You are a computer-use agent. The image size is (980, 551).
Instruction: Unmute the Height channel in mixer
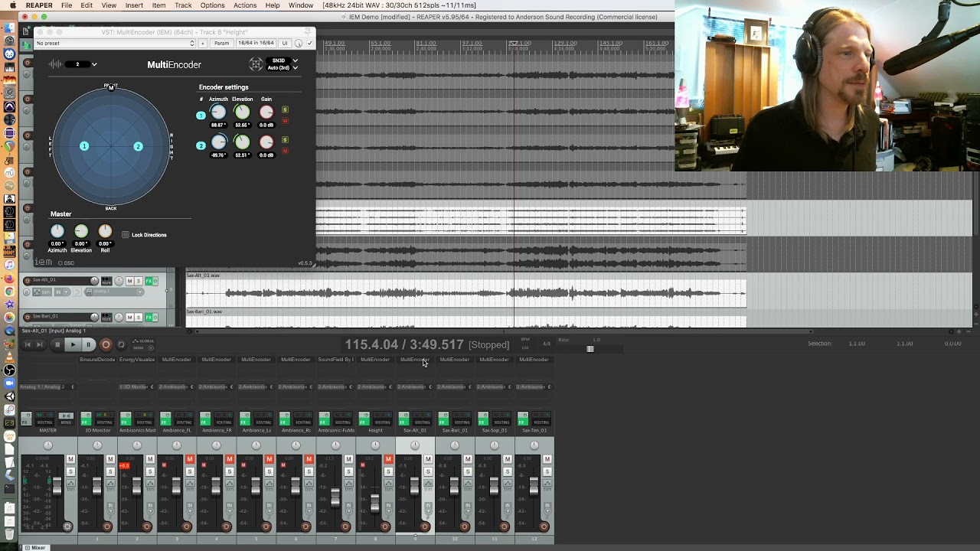click(x=388, y=459)
